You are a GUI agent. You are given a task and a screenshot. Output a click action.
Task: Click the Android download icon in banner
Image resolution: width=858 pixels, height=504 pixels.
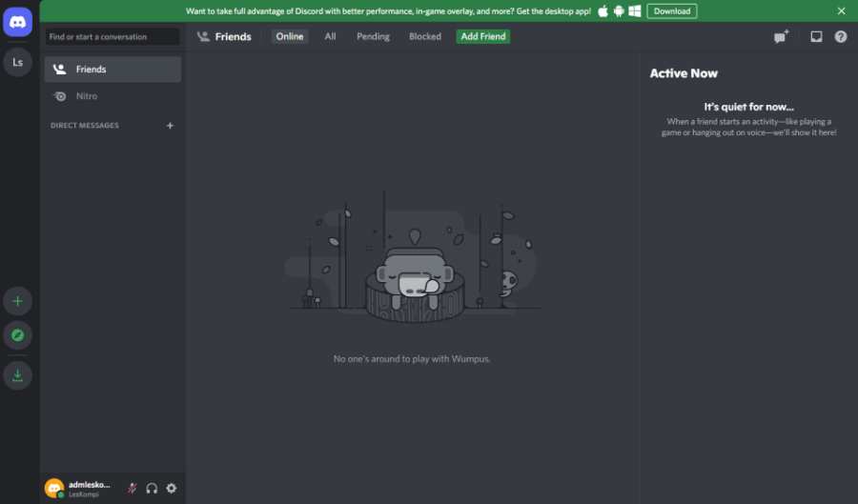(619, 11)
